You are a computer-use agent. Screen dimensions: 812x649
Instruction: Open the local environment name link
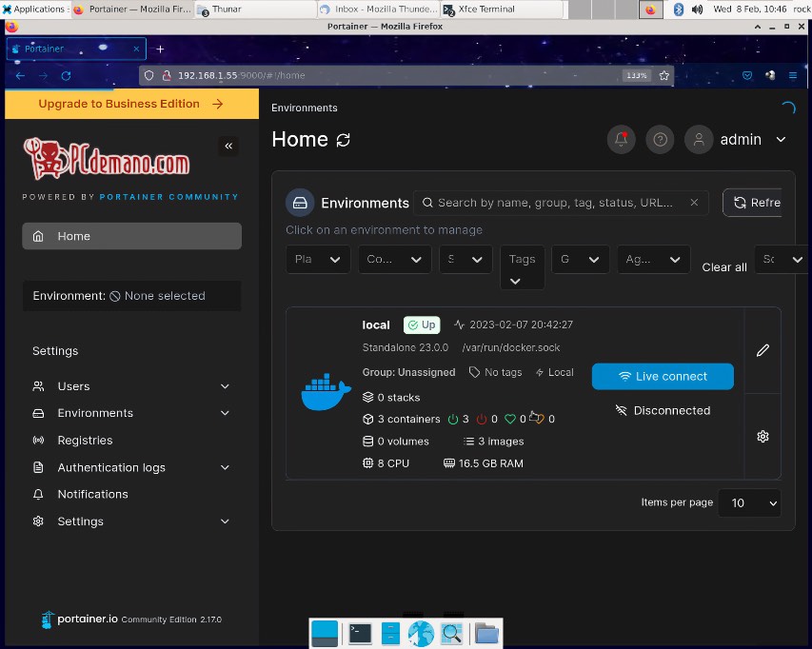click(x=375, y=325)
